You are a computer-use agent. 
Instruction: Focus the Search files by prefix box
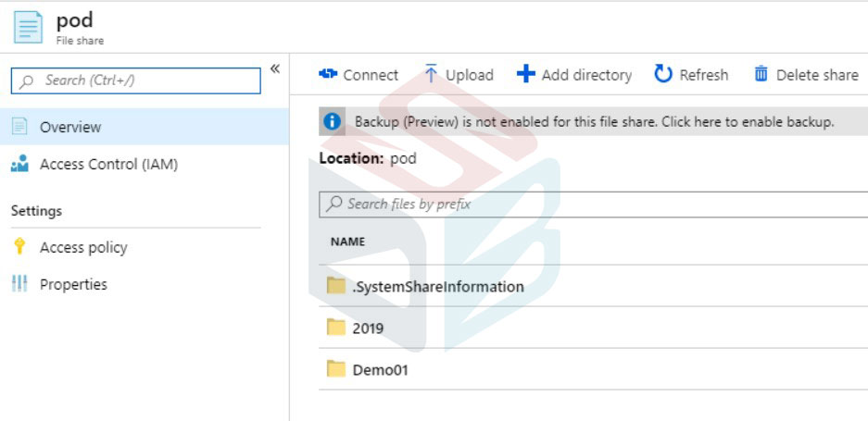594,204
